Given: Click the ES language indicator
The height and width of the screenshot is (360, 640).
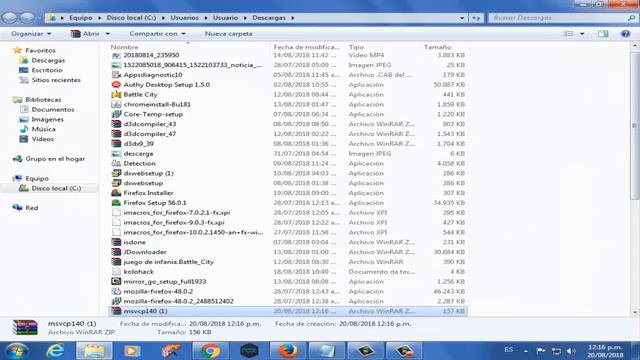Looking at the screenshot, I should pos(509,350).
